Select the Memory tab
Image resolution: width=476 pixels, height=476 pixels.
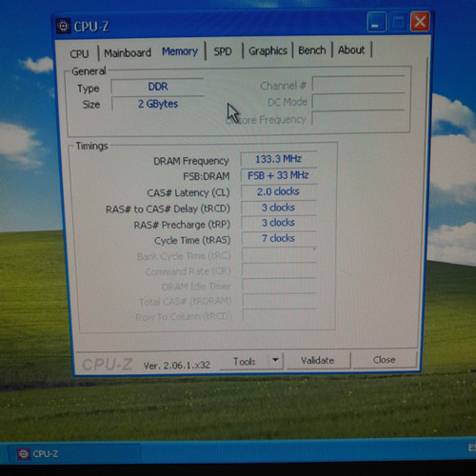click(x=180, y=51)
